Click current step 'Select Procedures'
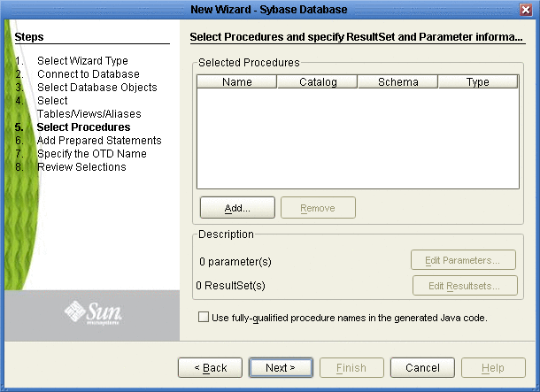Image resolution: width=540 pixels, height=392 pixels. pyautogui.click(x=84, y=127)
